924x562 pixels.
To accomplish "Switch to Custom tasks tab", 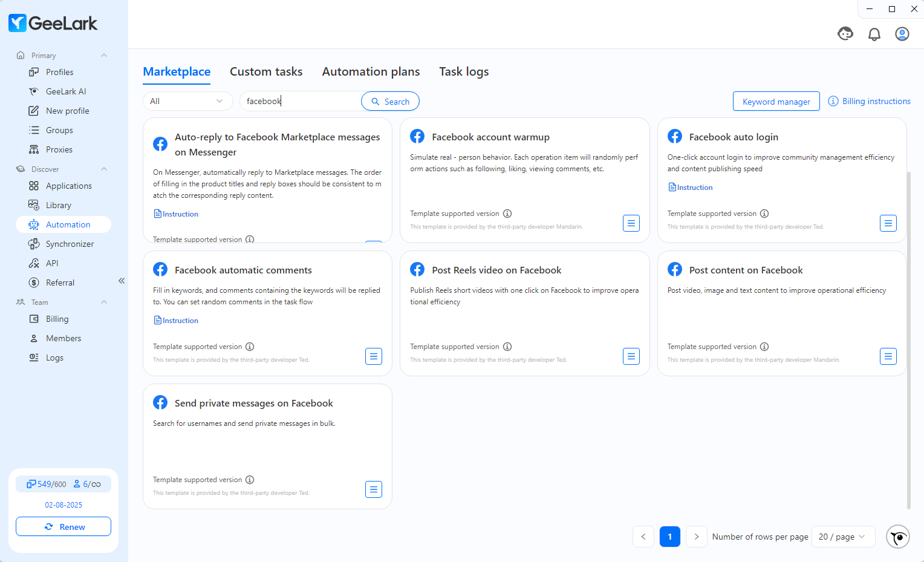I will click(266, 71).
